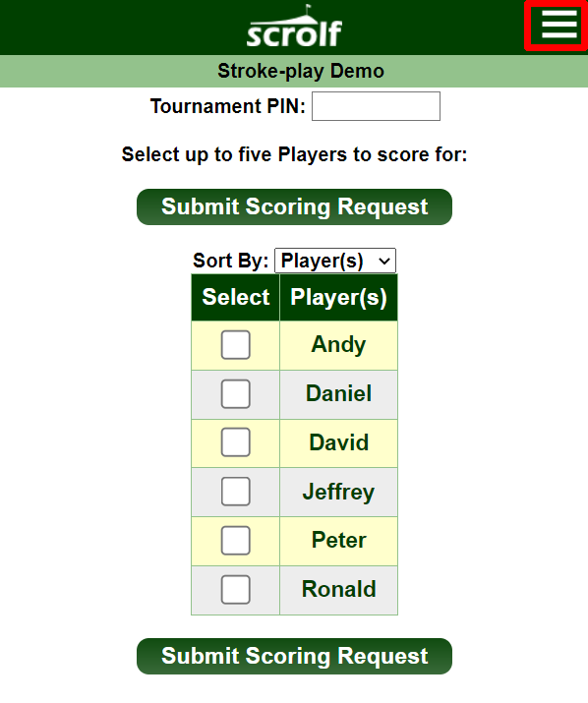Select Daniel's checkbox
The image size is (588, 703).
point(235,393)
